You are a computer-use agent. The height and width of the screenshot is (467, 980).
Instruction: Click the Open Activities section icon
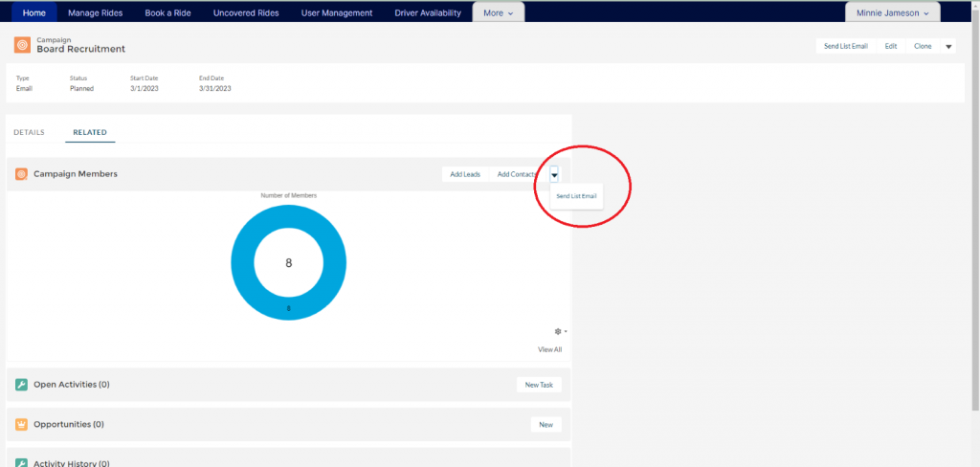pyautogui.click(x=21, y=385)
